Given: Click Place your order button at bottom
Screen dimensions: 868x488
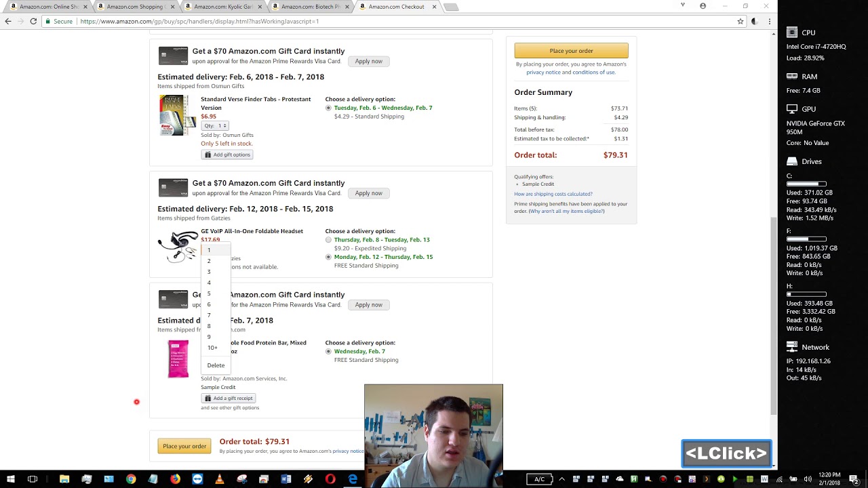Looking at the screenshot, I should 184,446.
